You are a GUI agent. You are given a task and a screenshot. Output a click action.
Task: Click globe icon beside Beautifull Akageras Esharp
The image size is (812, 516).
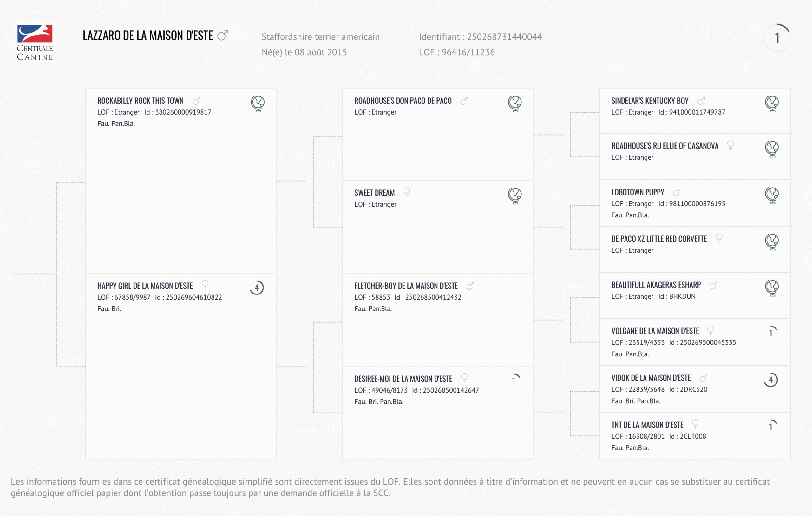(x=771, y=288)
